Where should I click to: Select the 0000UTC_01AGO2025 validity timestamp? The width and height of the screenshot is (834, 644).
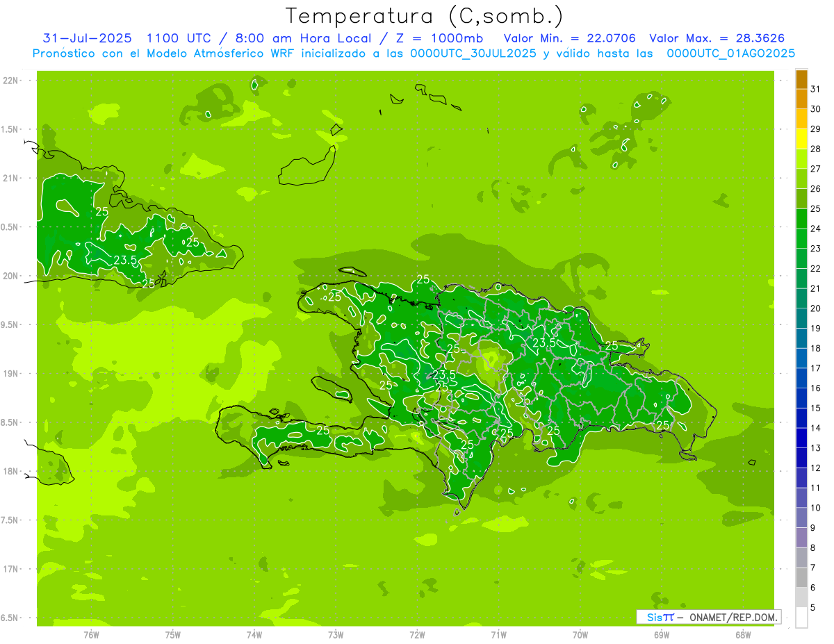(x=730, y=53)
